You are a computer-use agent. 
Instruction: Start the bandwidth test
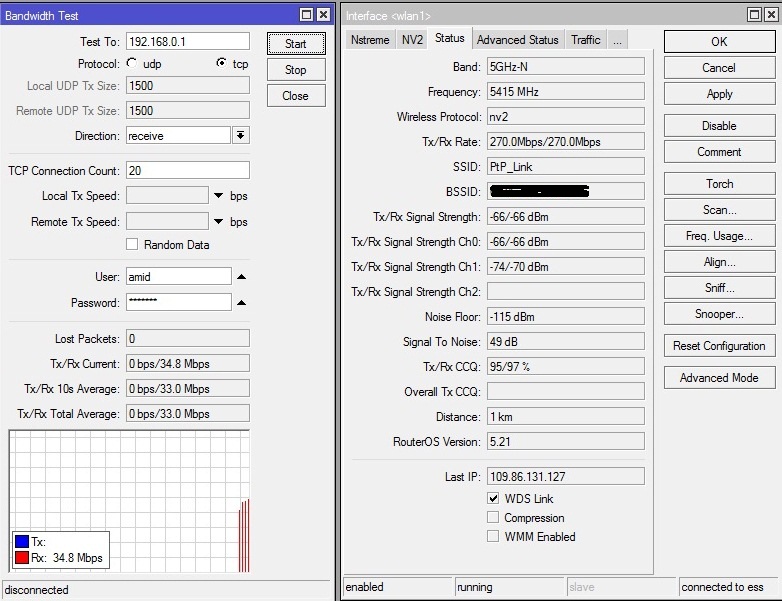coord(295,44)
